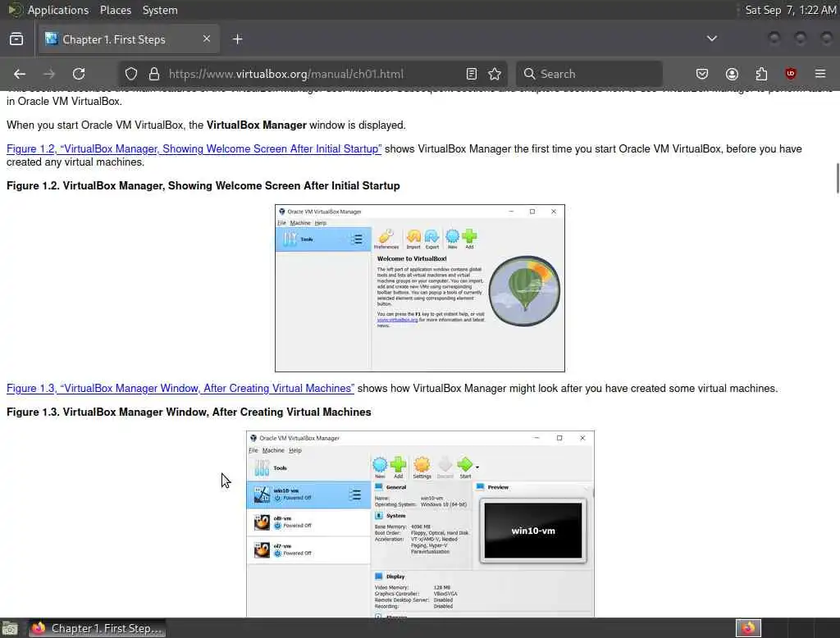Screen dimensions: 840x638
Task: Toggle reader view for this page
Action: 472,74
